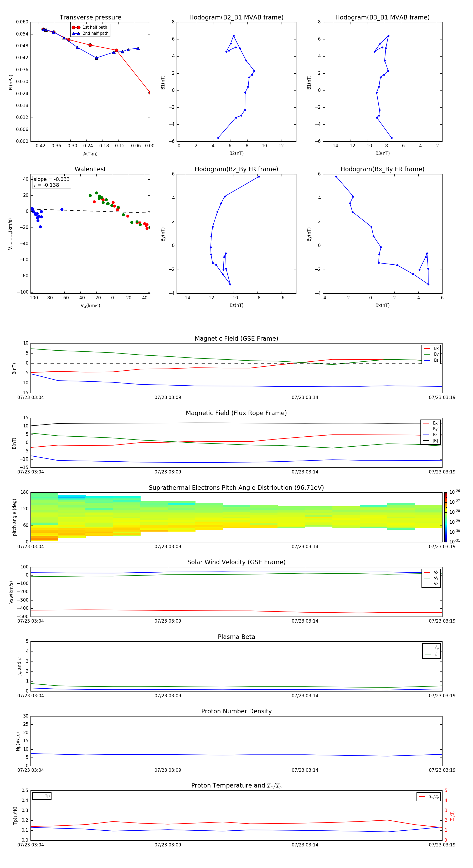Click the top-right point of Bz_By hodogram
Screen dimensions: 473x868
pos(259,176)
